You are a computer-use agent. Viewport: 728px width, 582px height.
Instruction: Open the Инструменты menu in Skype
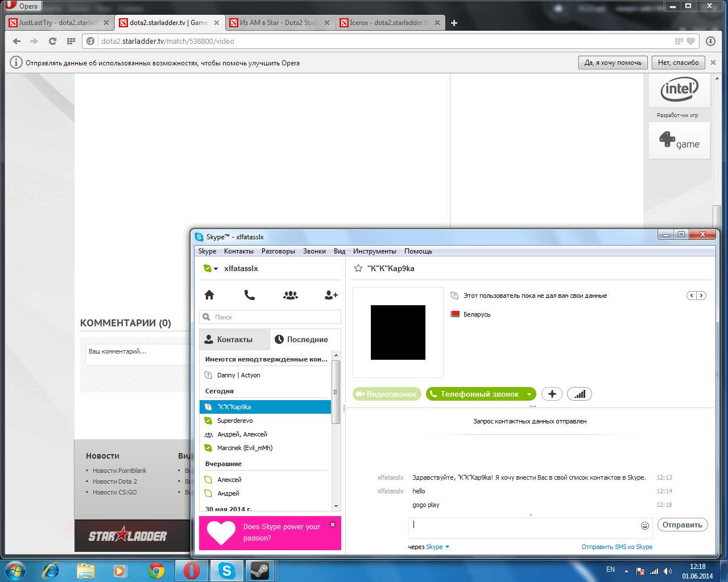(x=375, y=251)
